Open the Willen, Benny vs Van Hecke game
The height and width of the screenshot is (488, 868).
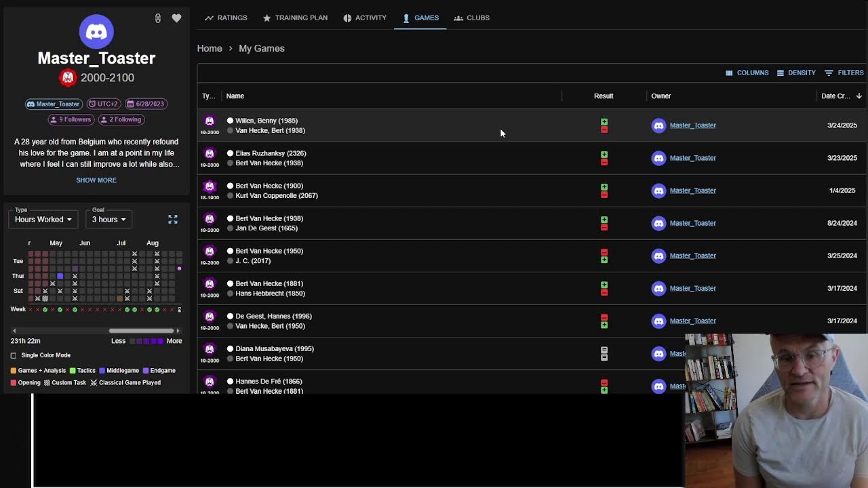[270, 125]
